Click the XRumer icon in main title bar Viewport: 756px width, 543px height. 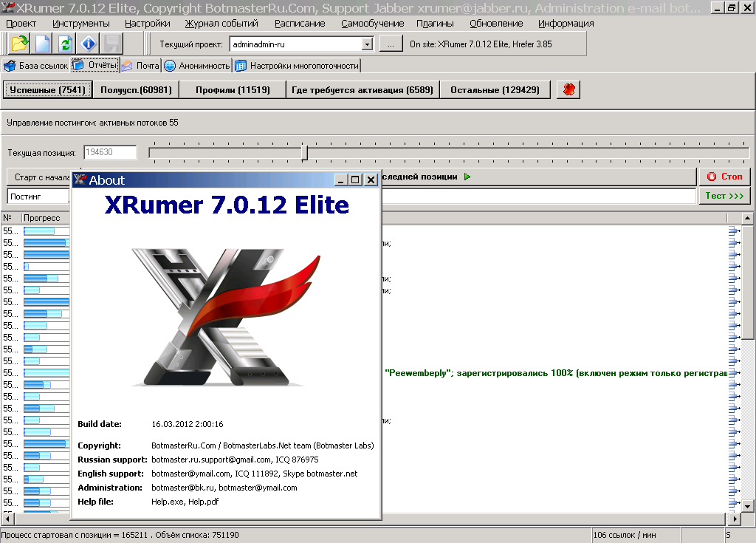pyautogui.click(x=7, y=7)
